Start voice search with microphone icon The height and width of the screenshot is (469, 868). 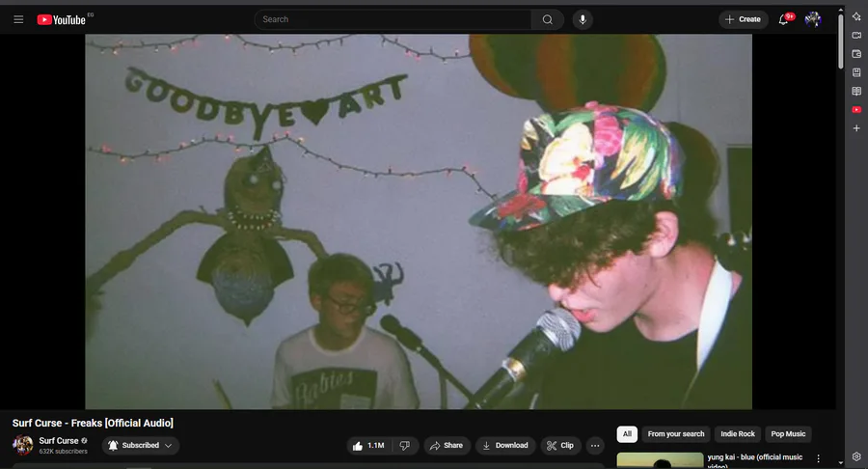click(x=583, y=19)
